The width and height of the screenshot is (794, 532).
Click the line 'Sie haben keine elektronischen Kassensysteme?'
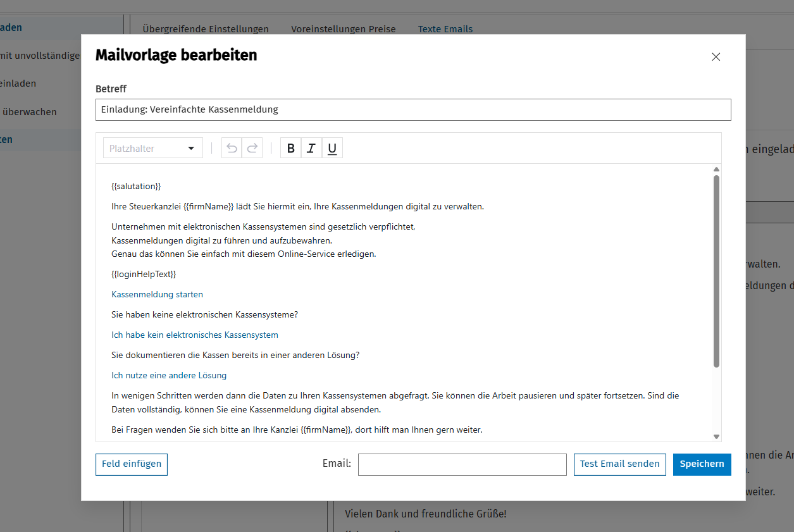click(x=204, y=315)
